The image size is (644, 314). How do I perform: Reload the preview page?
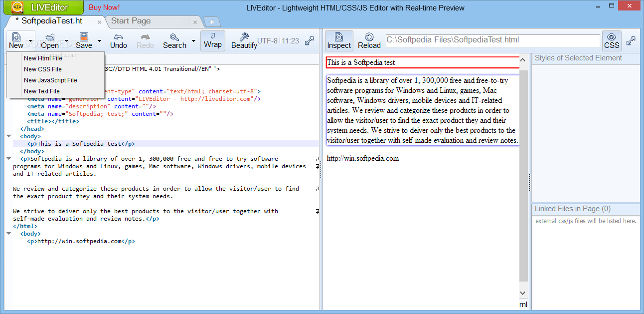[369, 40]
